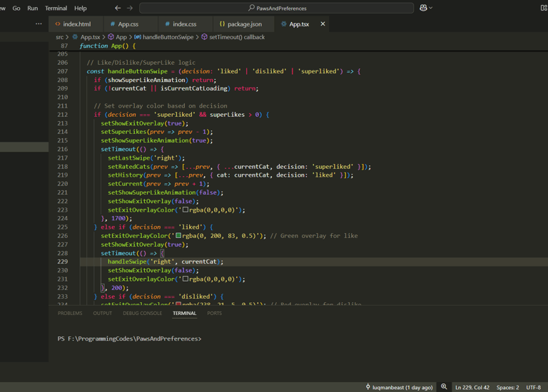The width and height of the screenshot is (548, 392).
Task: Switch to the package.json tab
Action: tap(244, 24)
